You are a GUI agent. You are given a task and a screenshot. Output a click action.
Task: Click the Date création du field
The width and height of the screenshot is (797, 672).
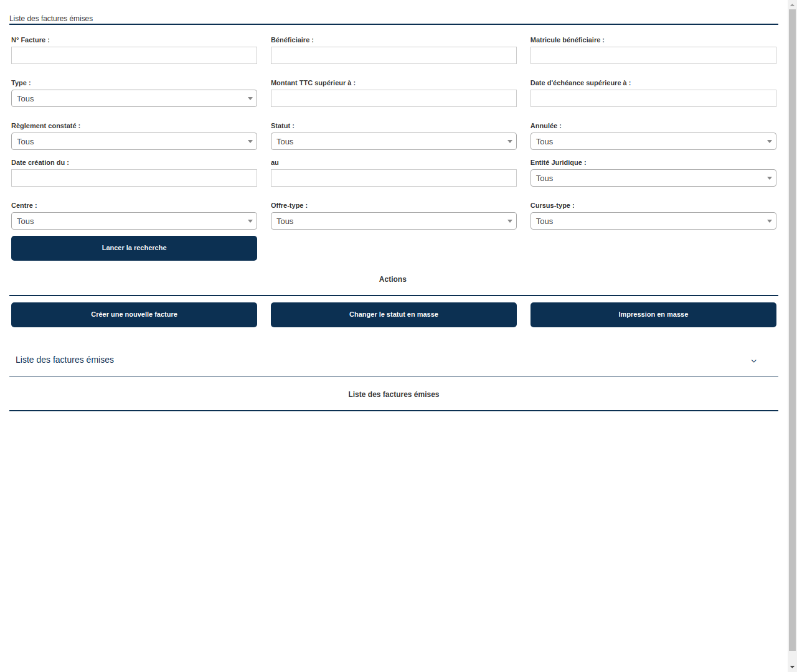tap(134, 178)
